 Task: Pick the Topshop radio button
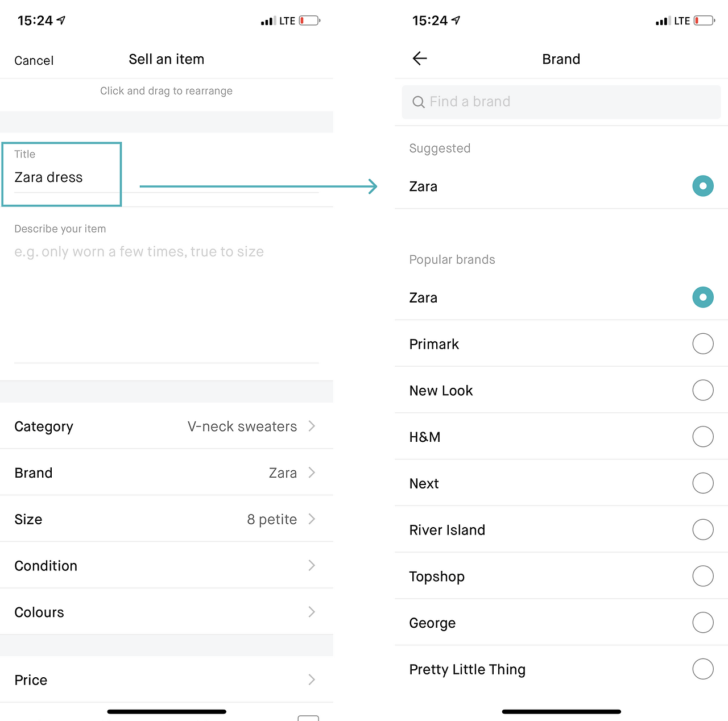(x=703, y=576)
